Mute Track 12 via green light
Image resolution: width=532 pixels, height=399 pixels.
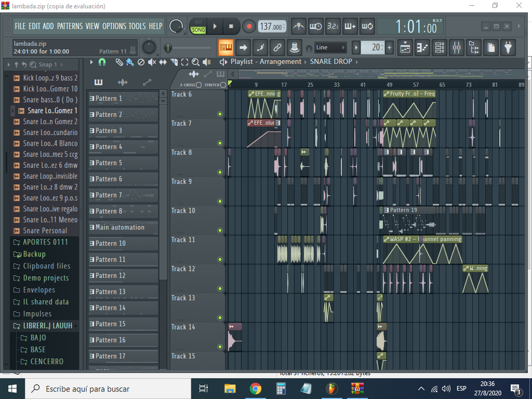click(220, 288)
